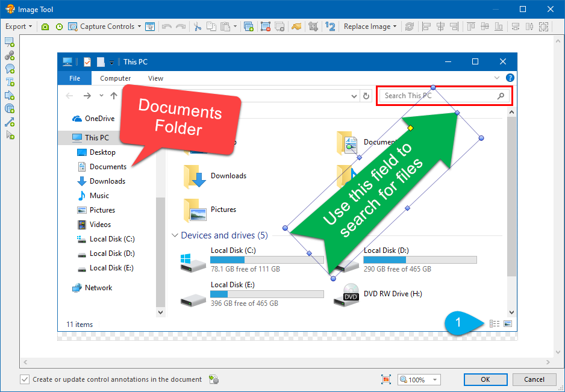The image size is (565, 392).
Task: Select the add block arrow tool
Action: coord(10,96)
